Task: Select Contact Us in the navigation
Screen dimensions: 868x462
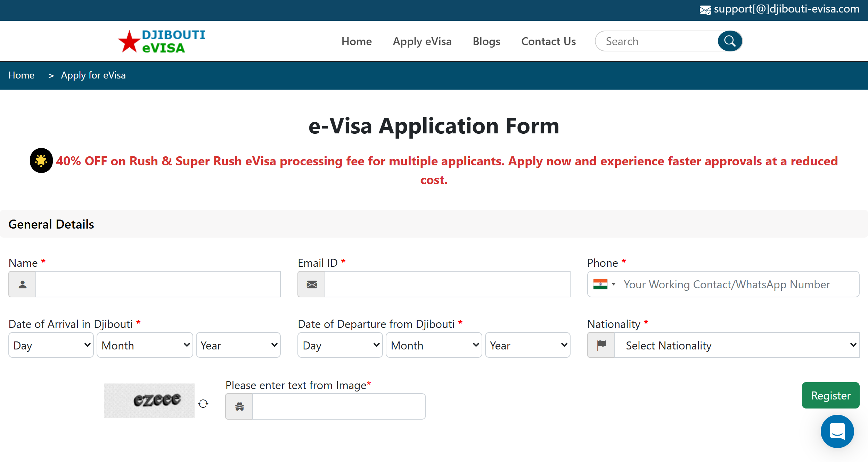Action: coord(548,41)
